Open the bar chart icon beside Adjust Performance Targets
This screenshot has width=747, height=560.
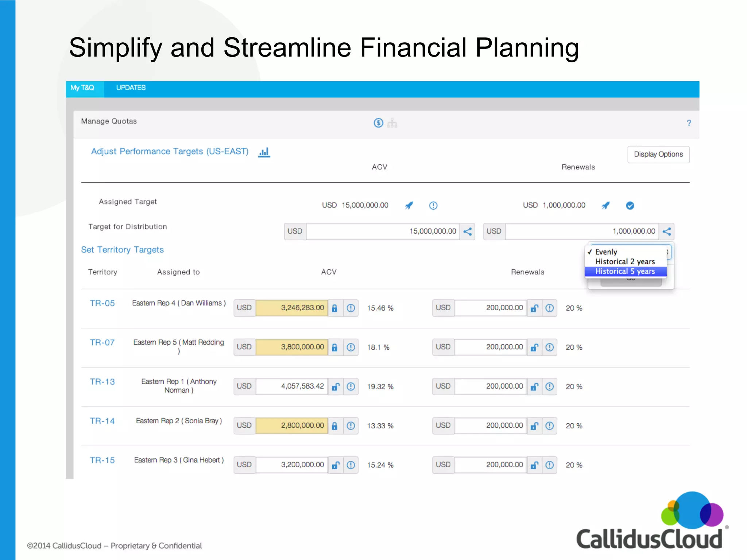pos(264,152)
